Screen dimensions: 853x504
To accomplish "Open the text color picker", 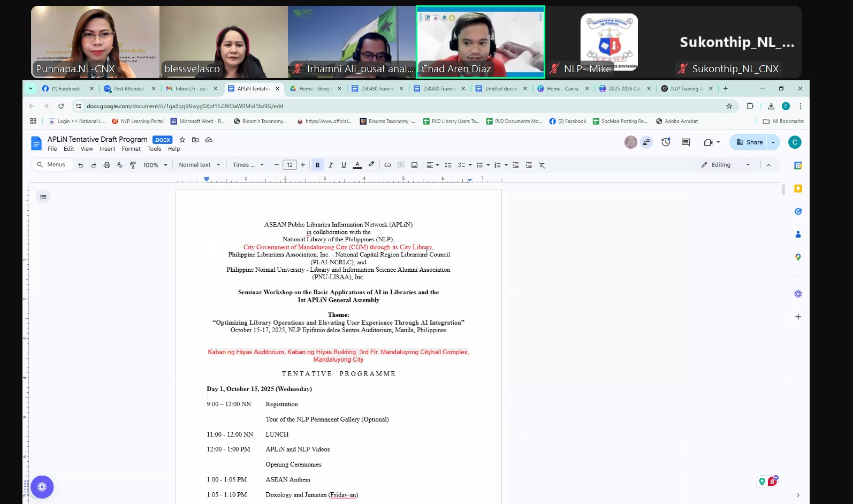I will click(x=357, y=165).
